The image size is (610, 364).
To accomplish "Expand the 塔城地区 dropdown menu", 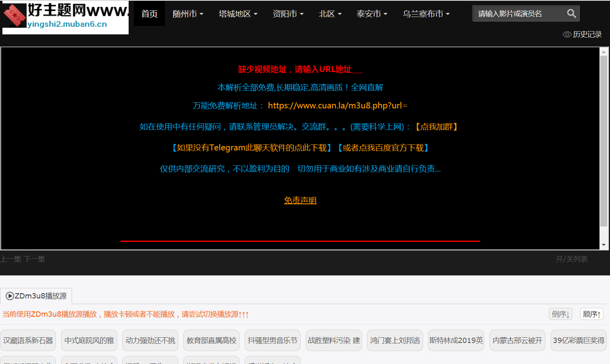I will tap(238, 14).
